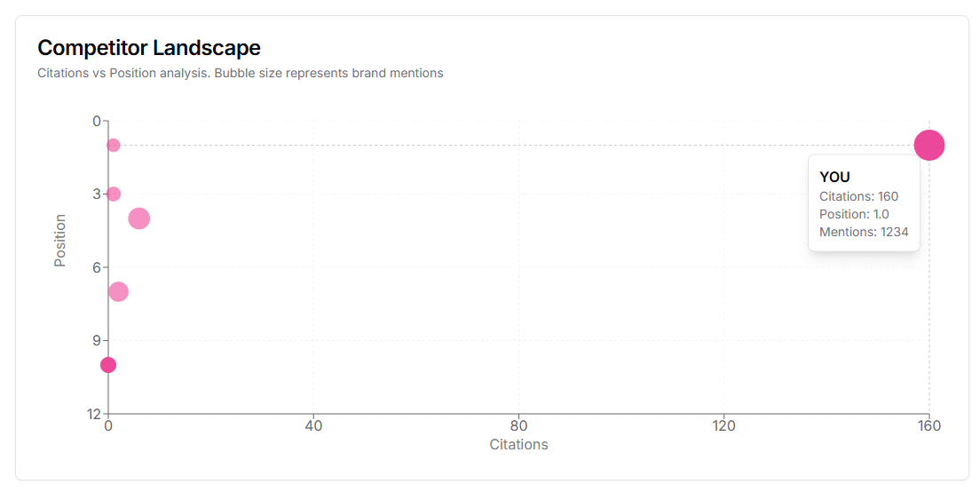Select the small bubble at position 3
This screenshot has height=492, width=980.
pyautogui.click(x=113, y=194)
